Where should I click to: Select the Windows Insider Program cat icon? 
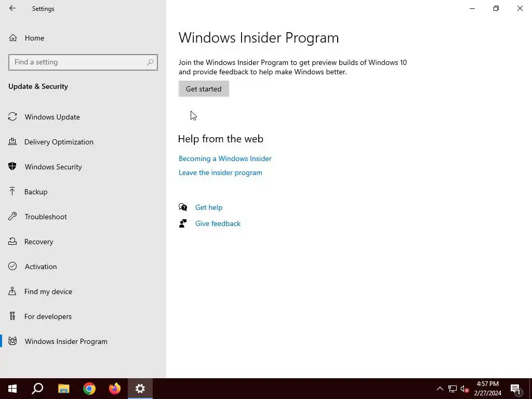12,341
